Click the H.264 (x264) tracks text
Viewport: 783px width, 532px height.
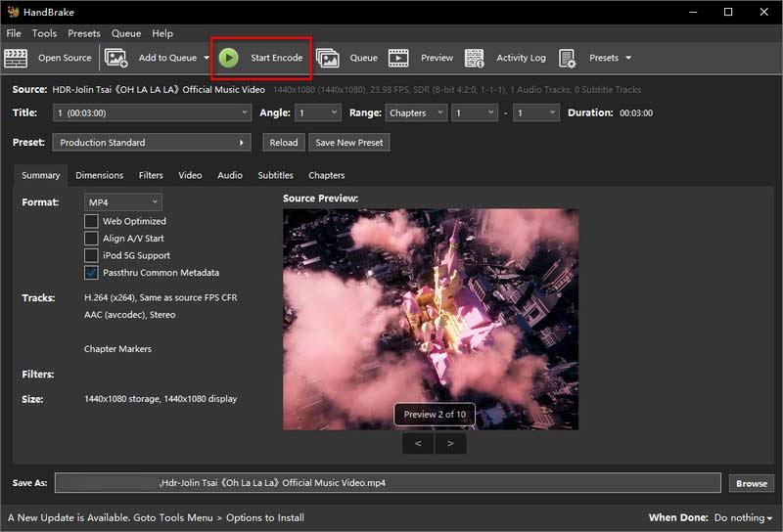coord(161,297)
